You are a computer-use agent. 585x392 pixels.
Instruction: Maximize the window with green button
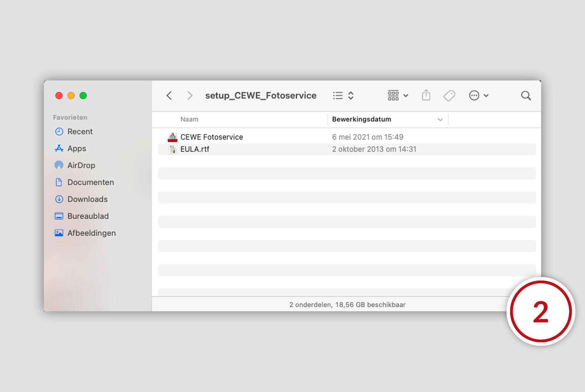(x=83, y=96)
